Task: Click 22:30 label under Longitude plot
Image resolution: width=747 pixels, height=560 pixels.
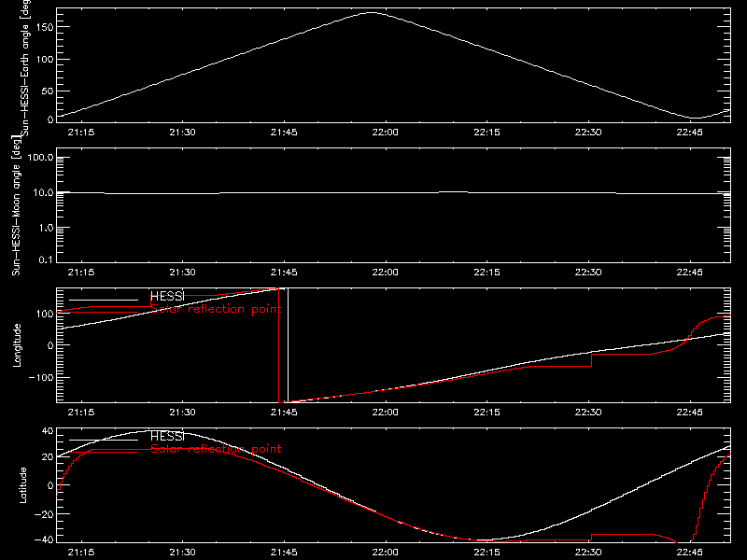Action: [588, 412]
